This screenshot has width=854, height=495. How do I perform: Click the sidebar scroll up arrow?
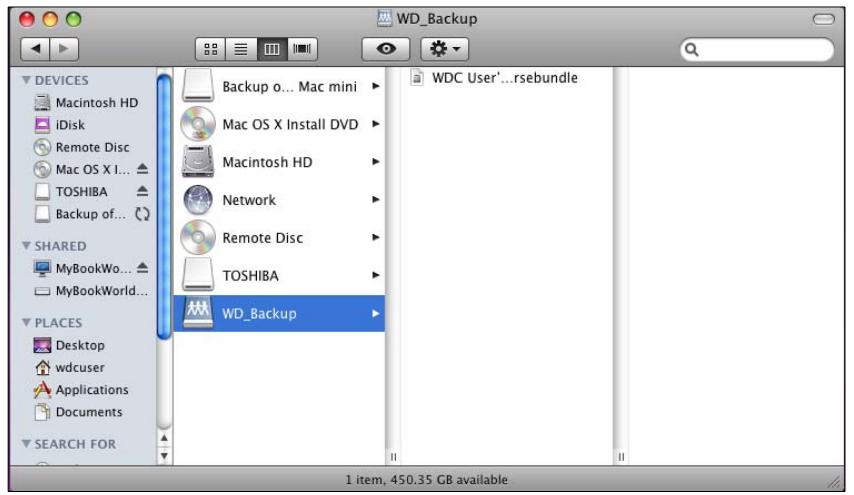[164, 438]
